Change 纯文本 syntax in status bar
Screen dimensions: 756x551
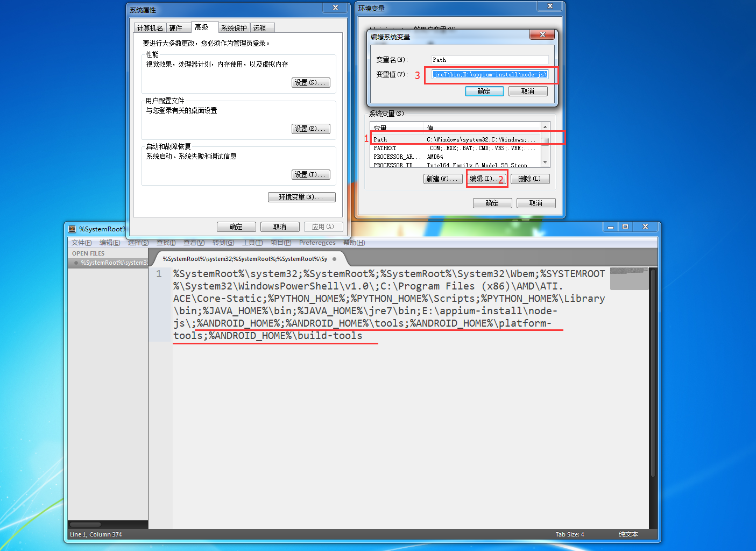coord(628,534)
